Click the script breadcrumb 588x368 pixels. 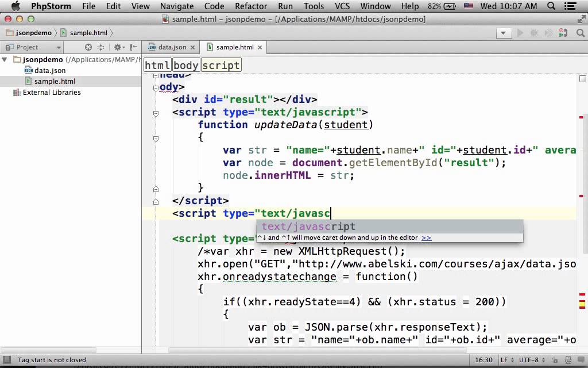click(221, 66)
